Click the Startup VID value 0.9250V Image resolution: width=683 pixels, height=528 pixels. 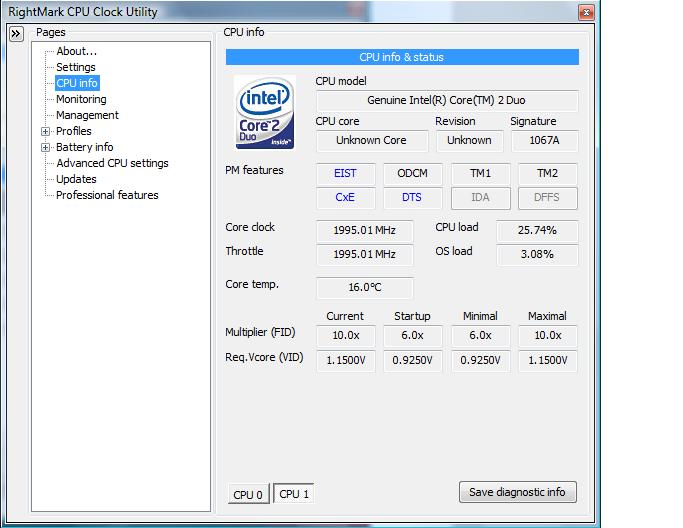tap(413, 361)
